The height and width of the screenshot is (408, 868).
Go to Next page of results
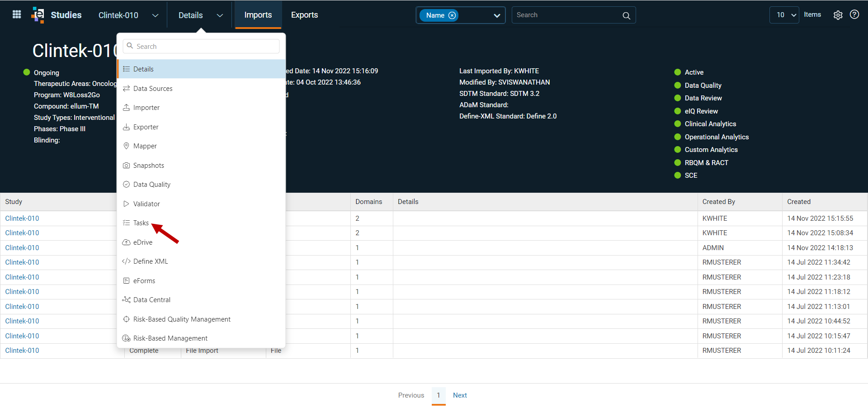point(460,395)
